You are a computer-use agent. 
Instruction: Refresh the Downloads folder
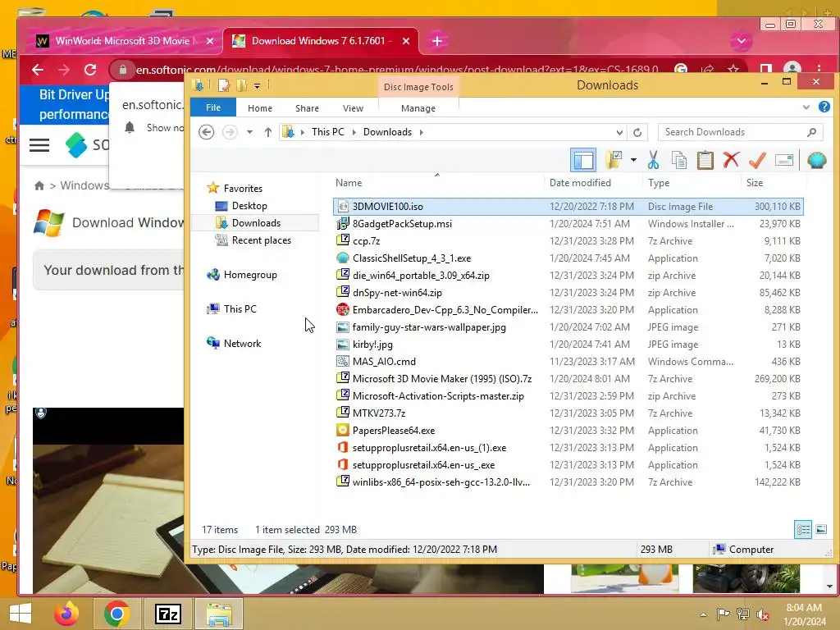(x=637, y=132)
